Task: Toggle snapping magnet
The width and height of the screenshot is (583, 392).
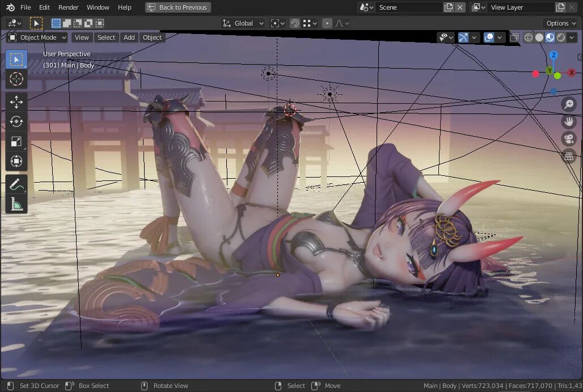Action: (294, 23)
